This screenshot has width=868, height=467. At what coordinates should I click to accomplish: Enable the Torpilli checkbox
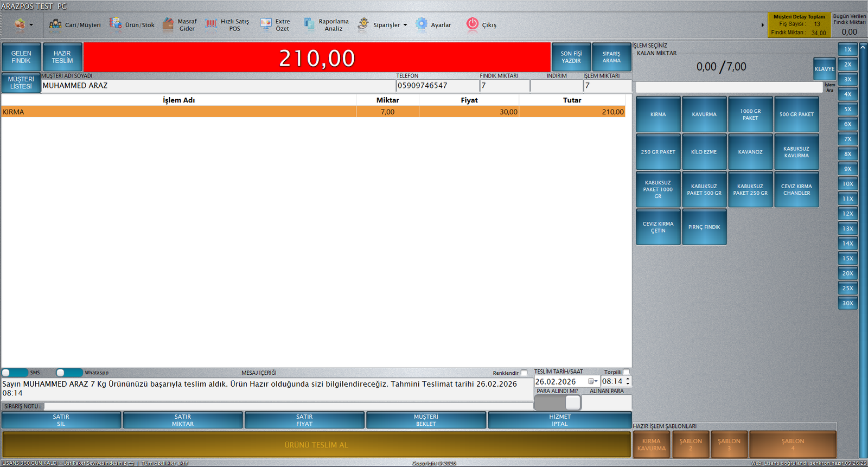click(x=626, y=372)
